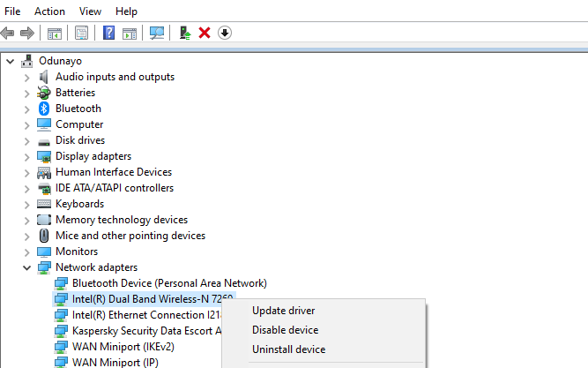Select the Human Interface Devices label
The image size is (588, 368).
(x=114, y=172)
